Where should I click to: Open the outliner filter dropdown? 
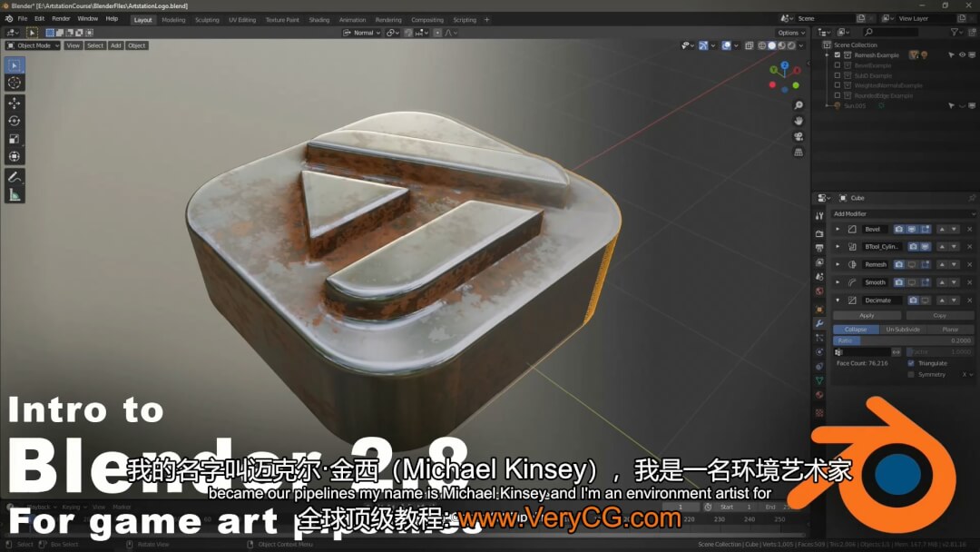click(956, 32)
